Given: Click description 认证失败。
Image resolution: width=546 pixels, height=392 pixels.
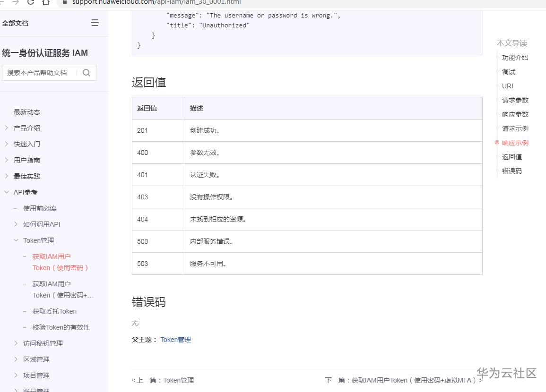Looking at the screenshot, I should coord(204,175).
